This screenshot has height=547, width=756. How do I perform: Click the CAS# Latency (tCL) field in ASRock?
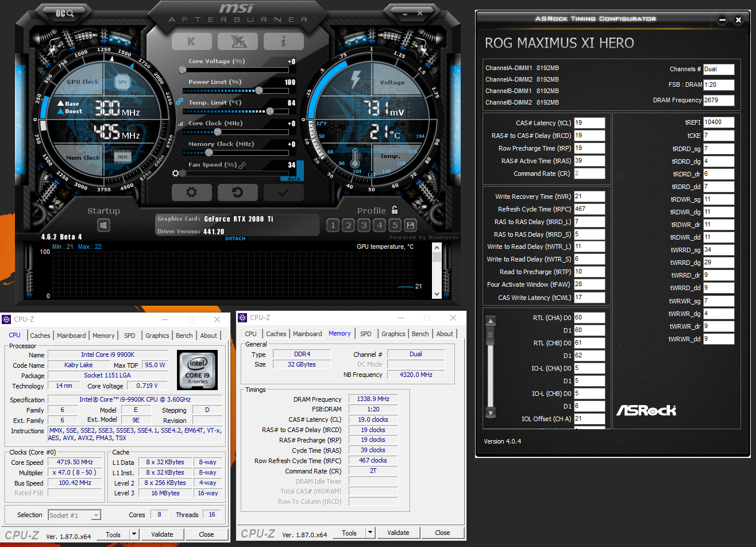[x=589, y=122]
